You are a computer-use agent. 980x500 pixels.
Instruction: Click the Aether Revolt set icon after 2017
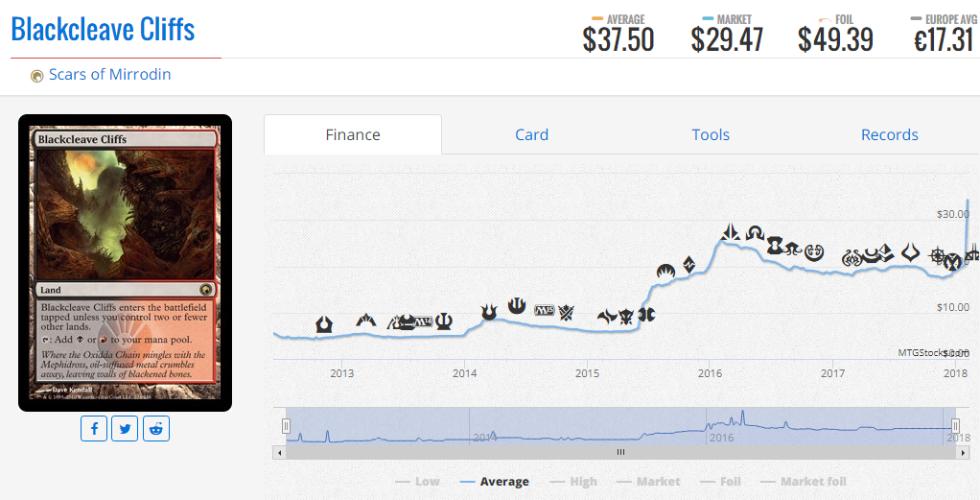tap(852, 258)
